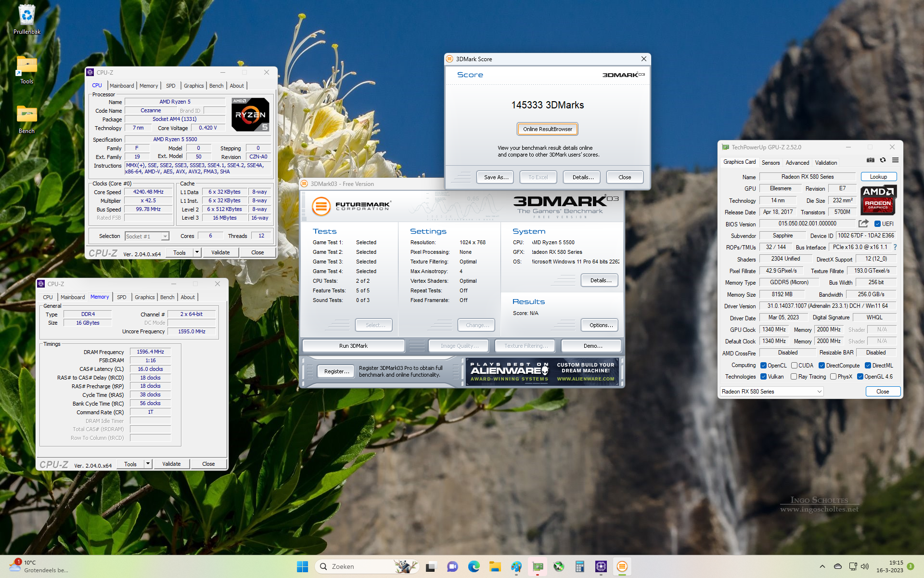Toggle the DirectML checkbox
Image resolution: width=924 pixels, height=578 pixels.
[x=868, y=366]
